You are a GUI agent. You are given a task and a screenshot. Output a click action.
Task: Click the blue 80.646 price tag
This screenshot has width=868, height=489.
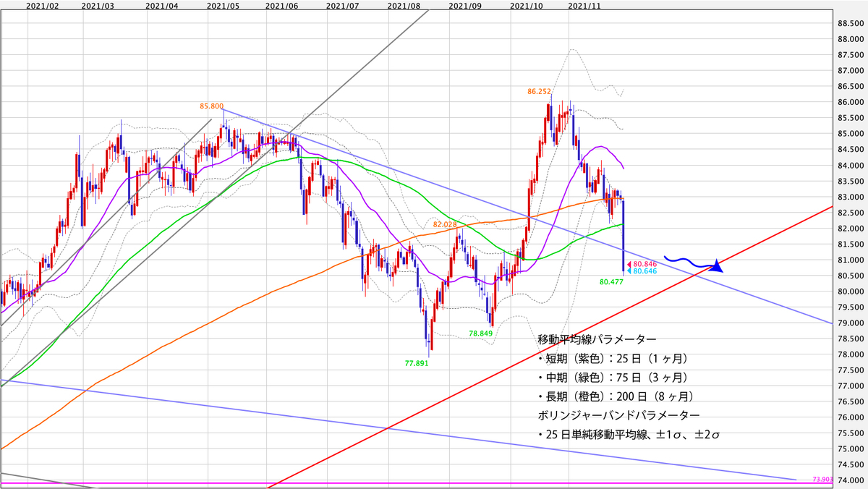click(x=643, y=271)
